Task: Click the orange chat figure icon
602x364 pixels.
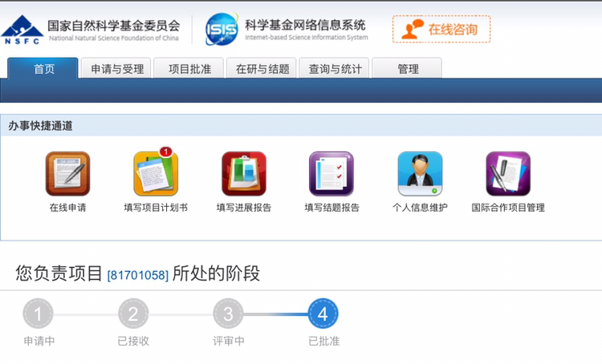Action: click(x=412, y=30)
